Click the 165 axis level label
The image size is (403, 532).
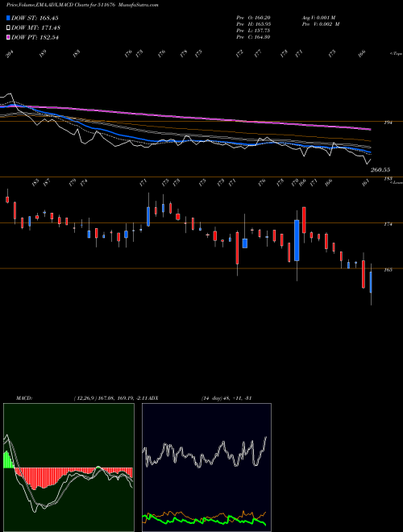pos(388,270)
